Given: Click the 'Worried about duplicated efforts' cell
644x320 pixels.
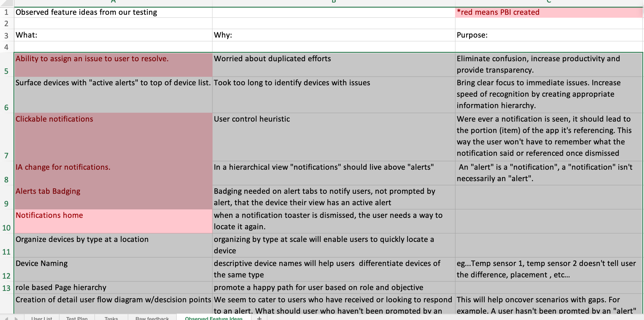Looking at the screenshot, I should coord(334,65).
